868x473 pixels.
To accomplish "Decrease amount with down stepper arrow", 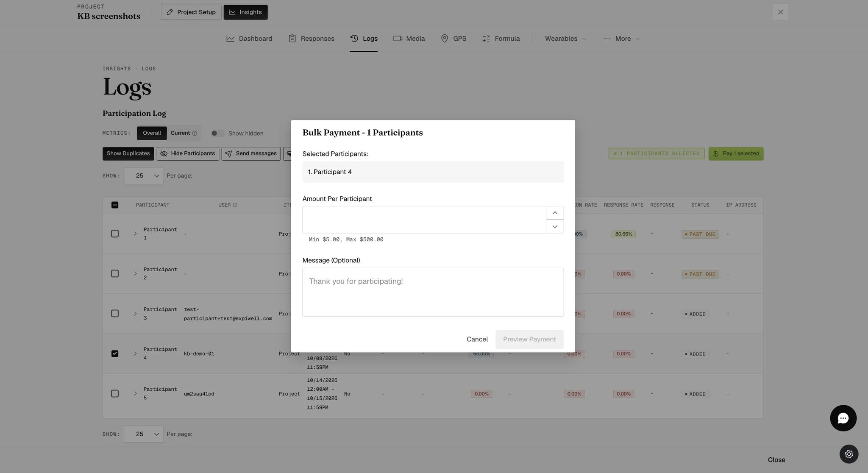I will 555,227.
